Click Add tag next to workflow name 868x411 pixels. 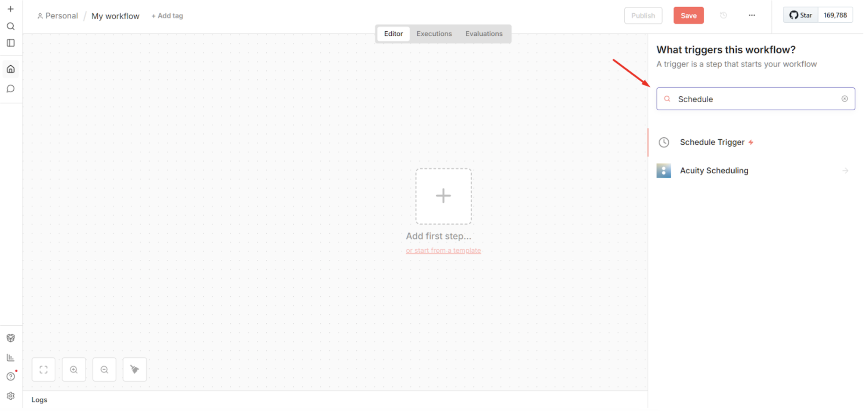(x=167, y=16)
